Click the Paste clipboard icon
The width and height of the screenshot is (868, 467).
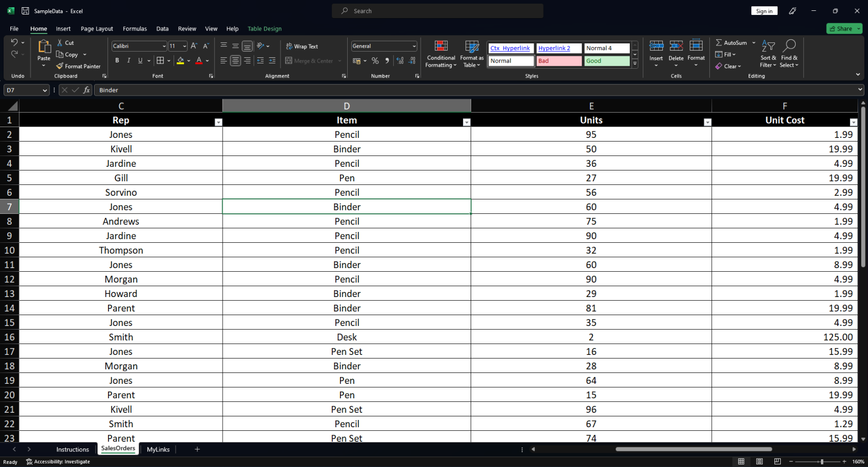[x=44, y=47]
